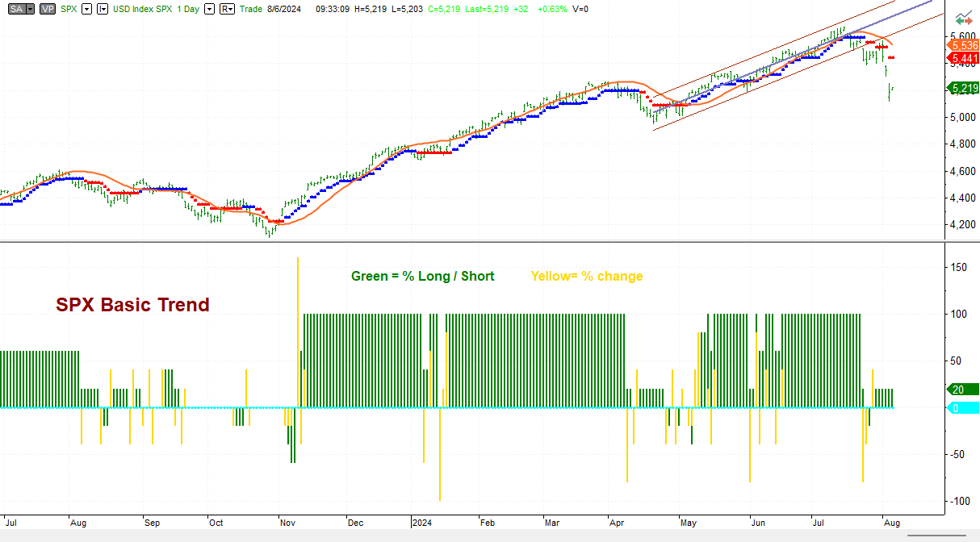Click the Green = % Long / Short legend
This screenshot has width=980, height=542.
pyautogui.click(x=422, y=276)
